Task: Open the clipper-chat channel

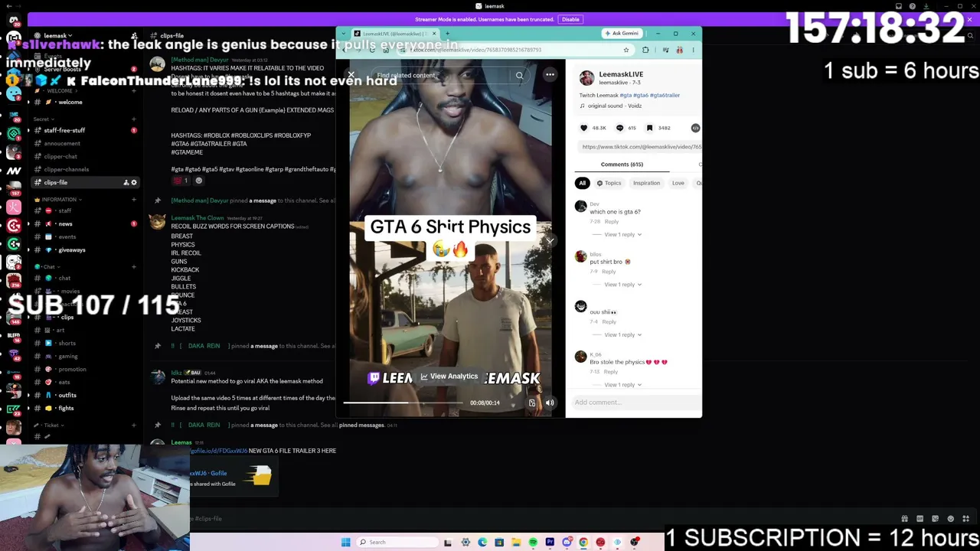Action: (60, 157)
